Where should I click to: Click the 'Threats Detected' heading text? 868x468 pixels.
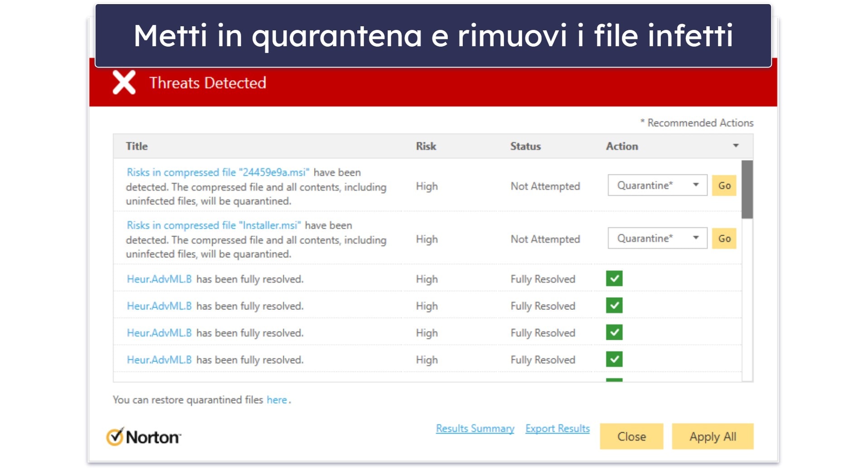[208, 83]
